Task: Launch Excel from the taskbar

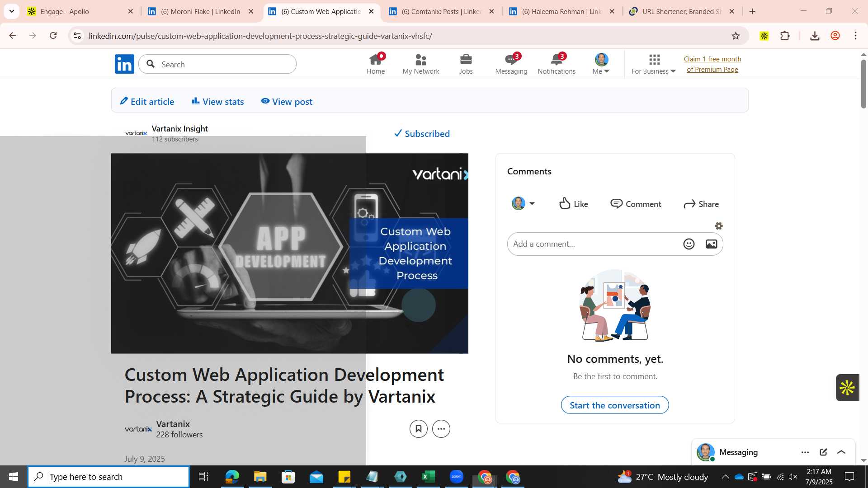Action: point(429,477)
